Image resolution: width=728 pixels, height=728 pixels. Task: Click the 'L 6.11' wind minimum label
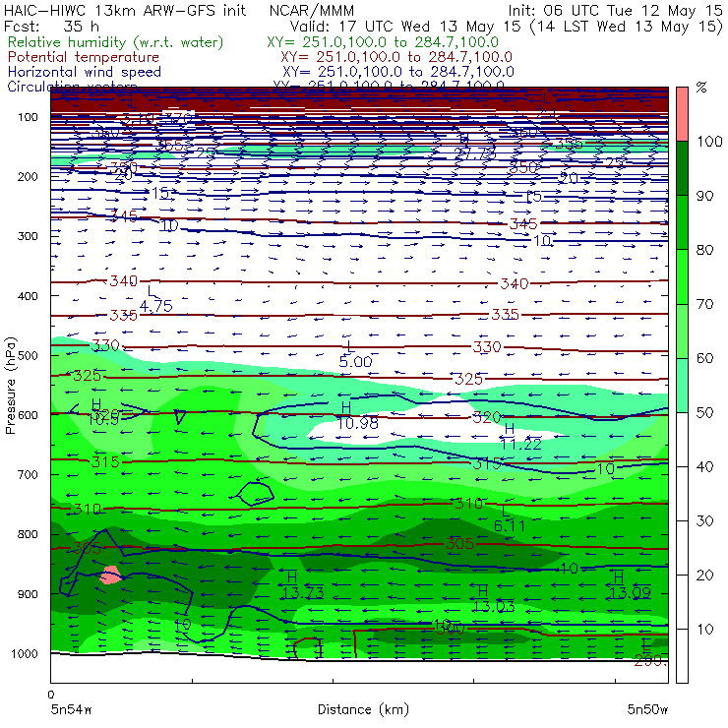click(x=510, y=519)
